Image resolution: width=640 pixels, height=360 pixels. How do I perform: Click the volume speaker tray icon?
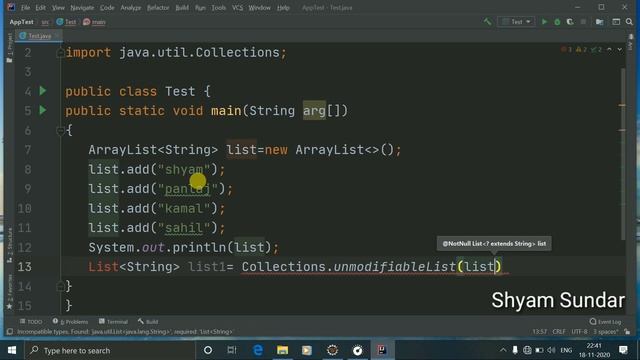(552, 350)
